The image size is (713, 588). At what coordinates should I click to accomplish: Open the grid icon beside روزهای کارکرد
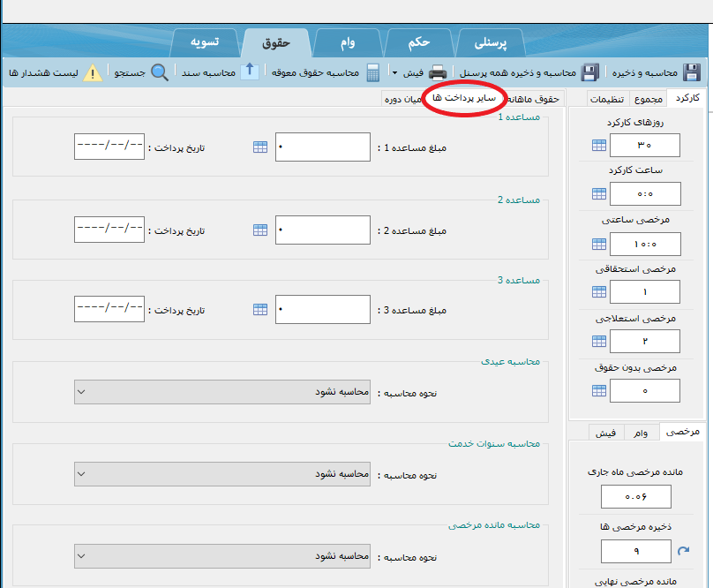[599, 146]
